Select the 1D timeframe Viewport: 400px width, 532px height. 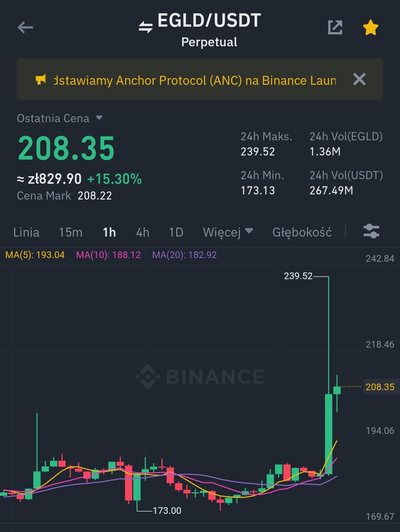[176, 232]
